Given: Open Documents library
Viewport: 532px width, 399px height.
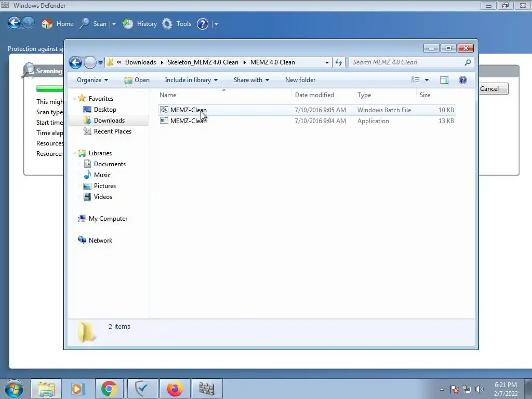Looking at the screenshot, I should [x=110, y=164].
